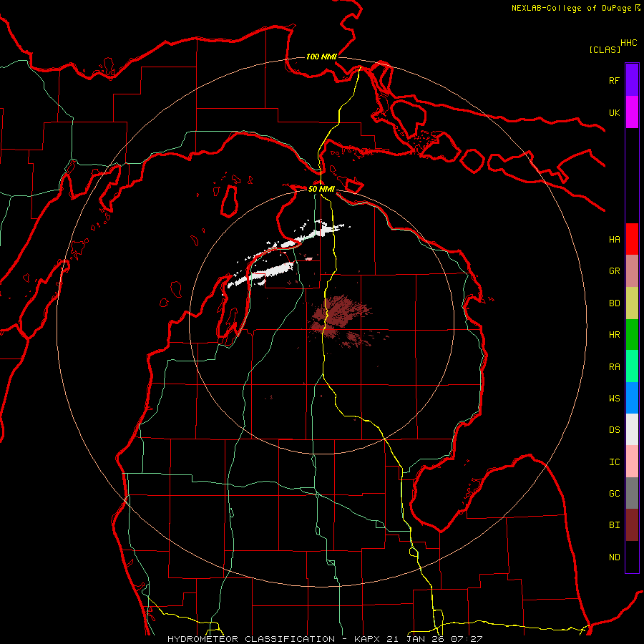Click the "BI" legend label text

(615, 525)
